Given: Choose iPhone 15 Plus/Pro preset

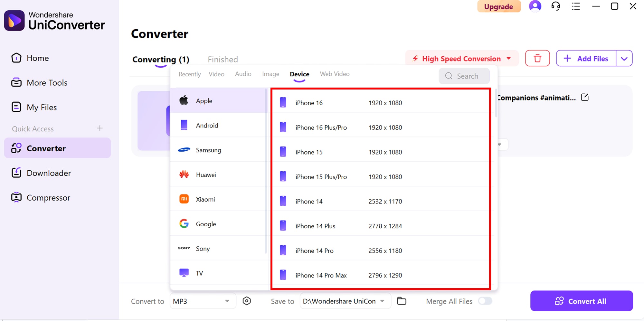Looking at the screenshot, I should [x=381, y=177].
